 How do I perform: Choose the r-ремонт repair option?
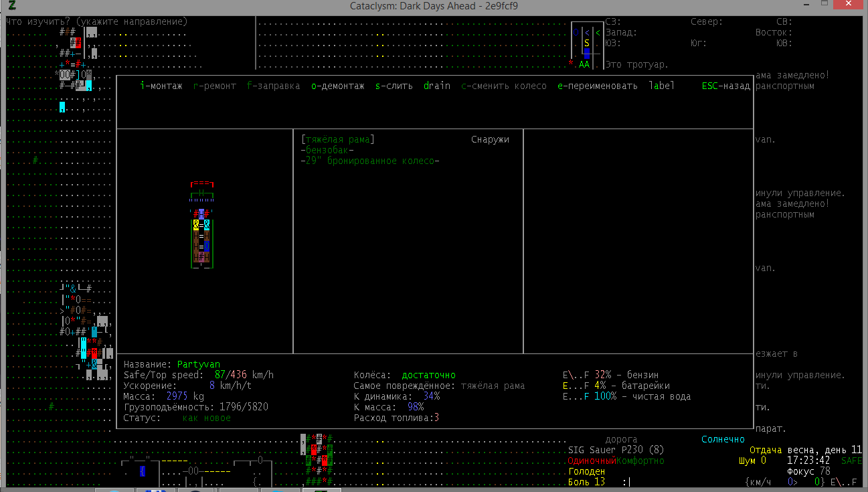point(215,86)
